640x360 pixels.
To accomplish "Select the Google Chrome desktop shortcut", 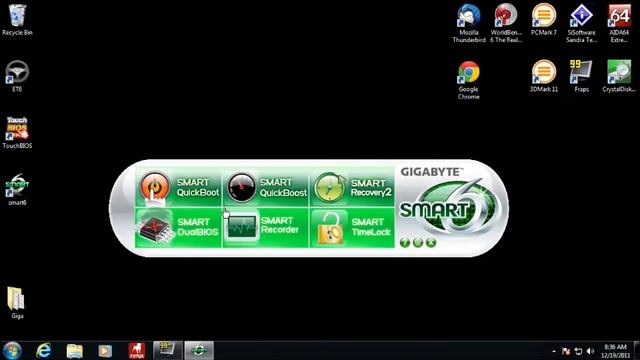I will coord(469,80).
